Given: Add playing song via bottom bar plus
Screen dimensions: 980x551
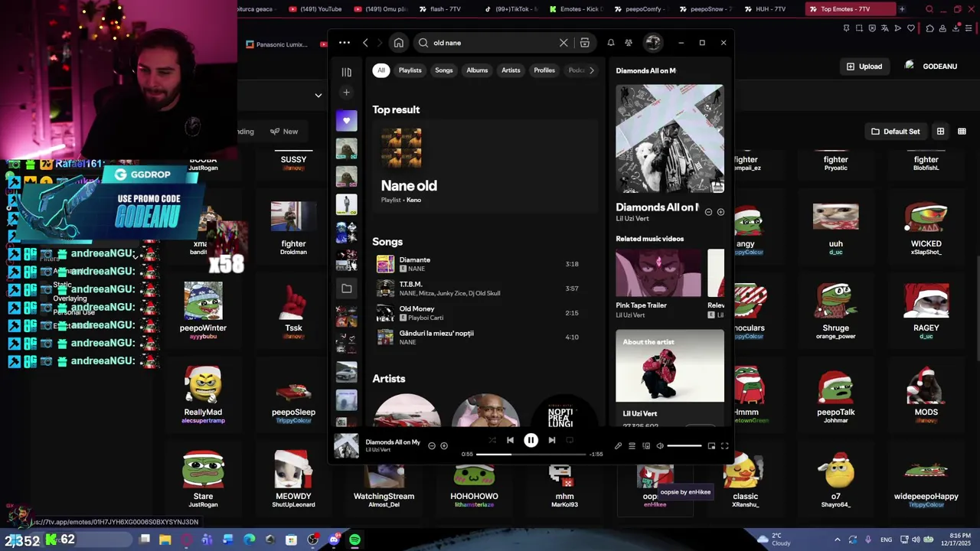Looking at the screenshot, I should (x=444, y=446).
